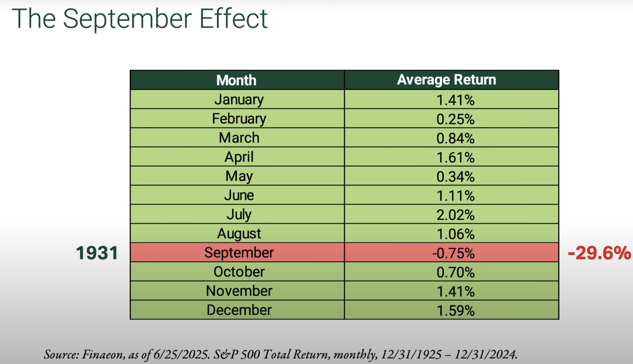Screen dimensions: 633x364
Task: Click November's 1.41% return value
Action: [x=455, y=291]
